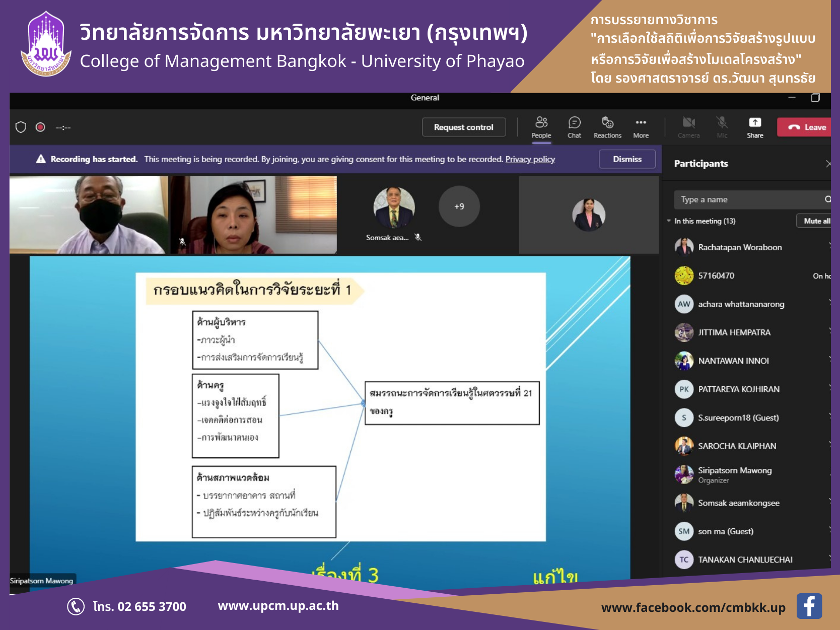The image size is (840, 630).
Task: Click the www.upcm.up.ac.th address
Action: [x=278, y=606]
